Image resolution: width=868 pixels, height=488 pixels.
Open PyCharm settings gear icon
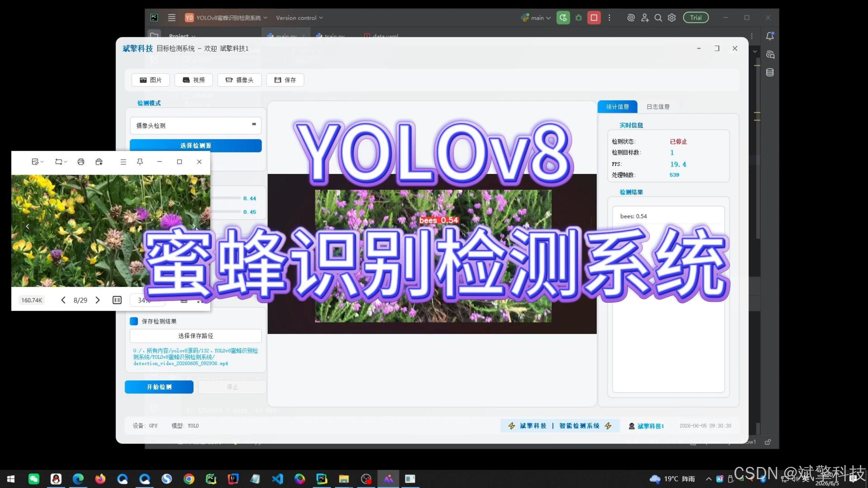(672, 18)
